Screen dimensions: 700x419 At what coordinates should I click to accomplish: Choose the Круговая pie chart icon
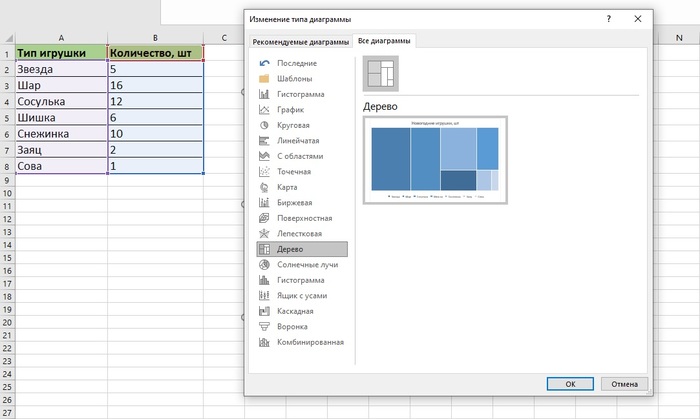point(264,125)
